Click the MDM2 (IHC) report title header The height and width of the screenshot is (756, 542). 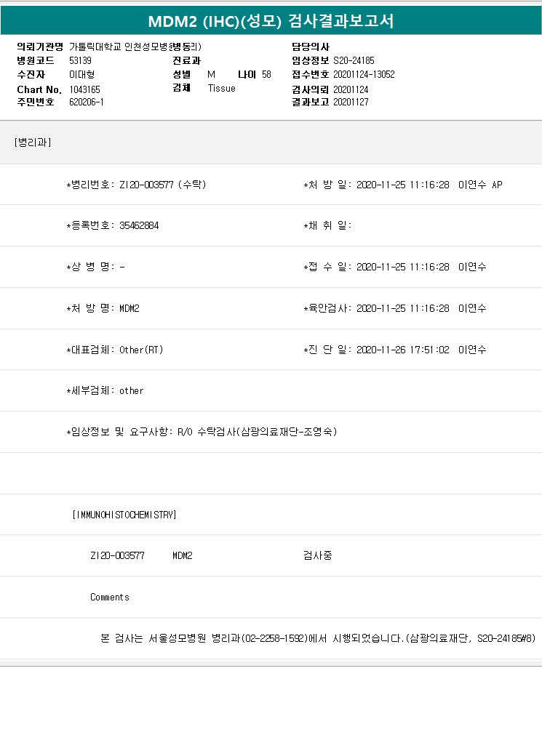pos(271,21)
